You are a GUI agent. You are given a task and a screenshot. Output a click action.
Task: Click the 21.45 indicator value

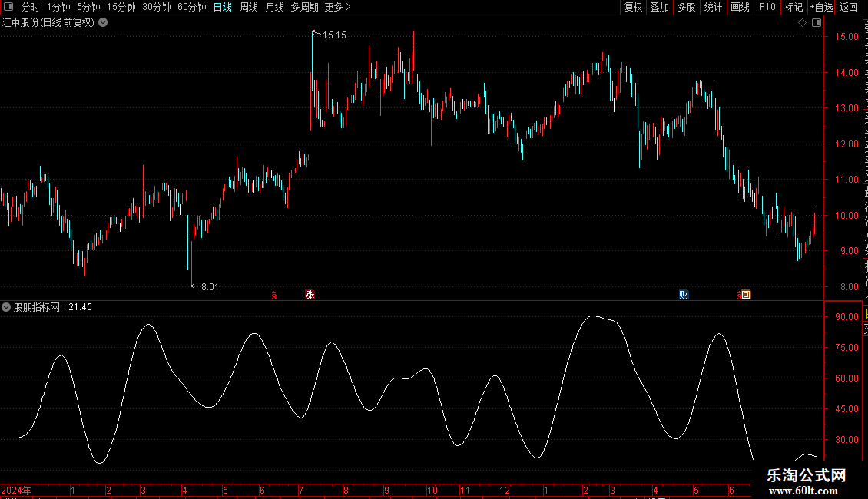pos(80,307)
